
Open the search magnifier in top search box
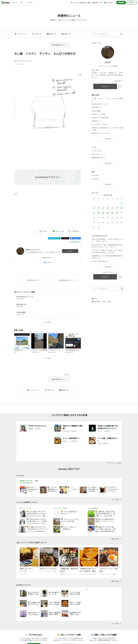tap(121, 34)
